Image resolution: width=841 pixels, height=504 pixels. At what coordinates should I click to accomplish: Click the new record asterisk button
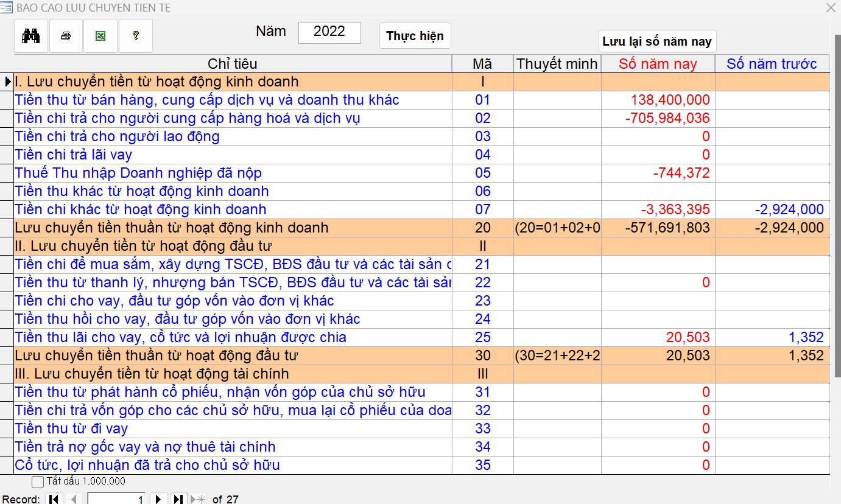point(198,499)
